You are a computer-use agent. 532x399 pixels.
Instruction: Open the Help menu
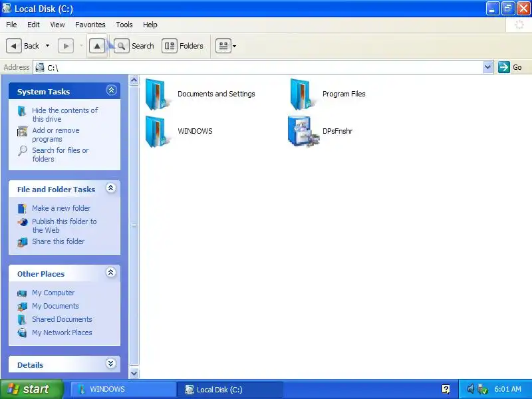150,25
